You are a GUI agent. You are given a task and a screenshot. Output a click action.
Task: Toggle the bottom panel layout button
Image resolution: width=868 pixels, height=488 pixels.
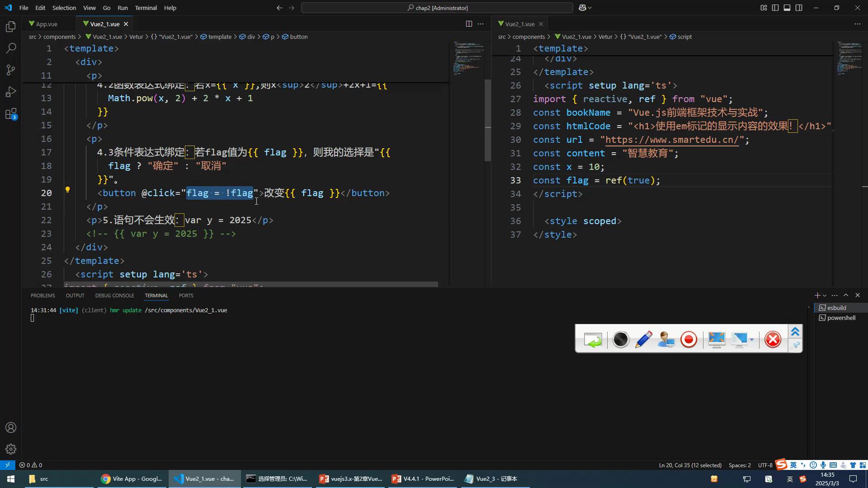point(787,8)
